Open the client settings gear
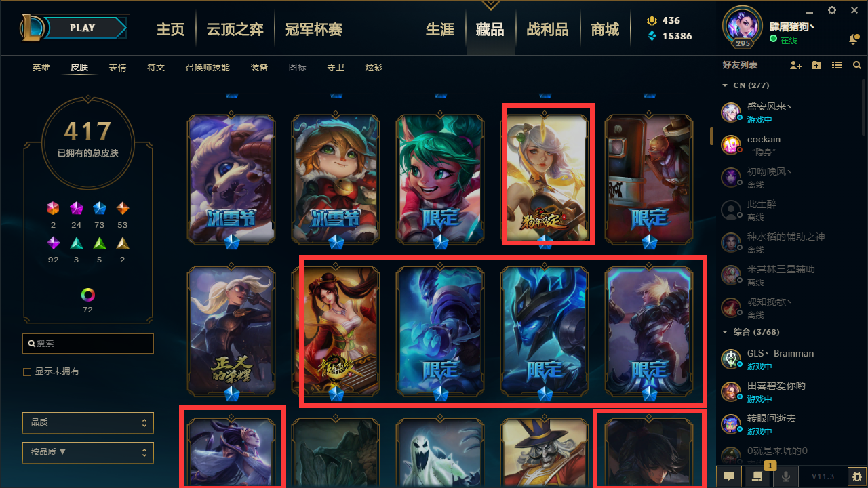 832,10
